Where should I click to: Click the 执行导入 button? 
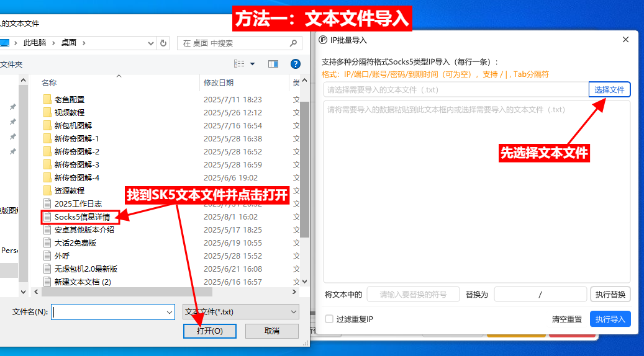610,319
